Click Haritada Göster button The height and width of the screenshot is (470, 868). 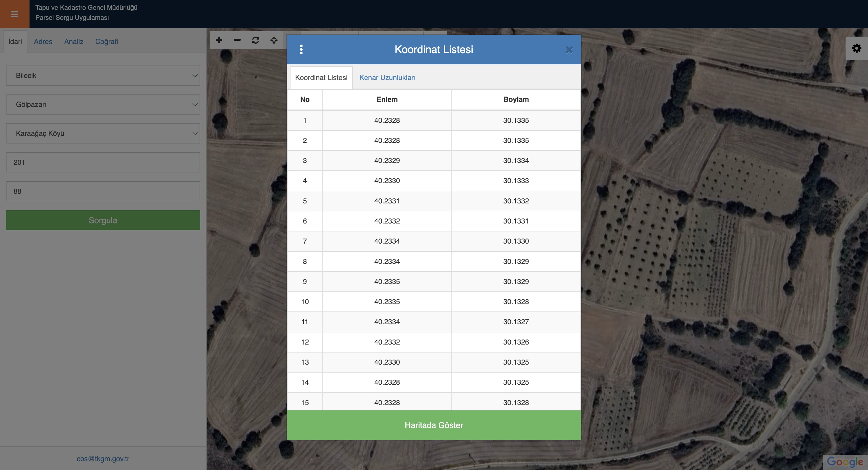click(434, 425)
